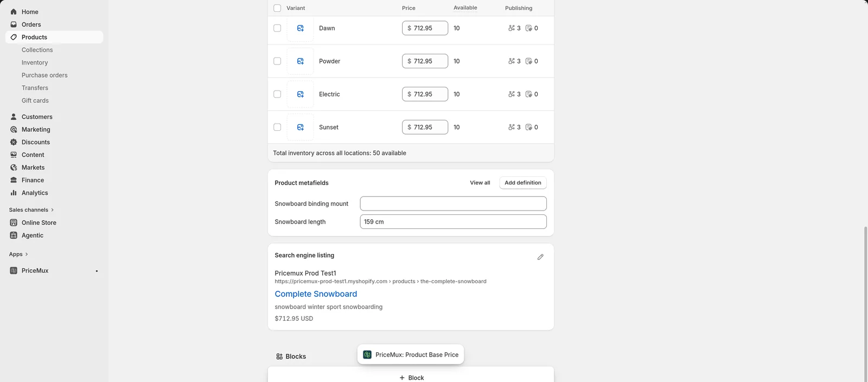Click Powder row catalogs publishing icon
This screenshot has height=382, width=868.
[529, 61]
